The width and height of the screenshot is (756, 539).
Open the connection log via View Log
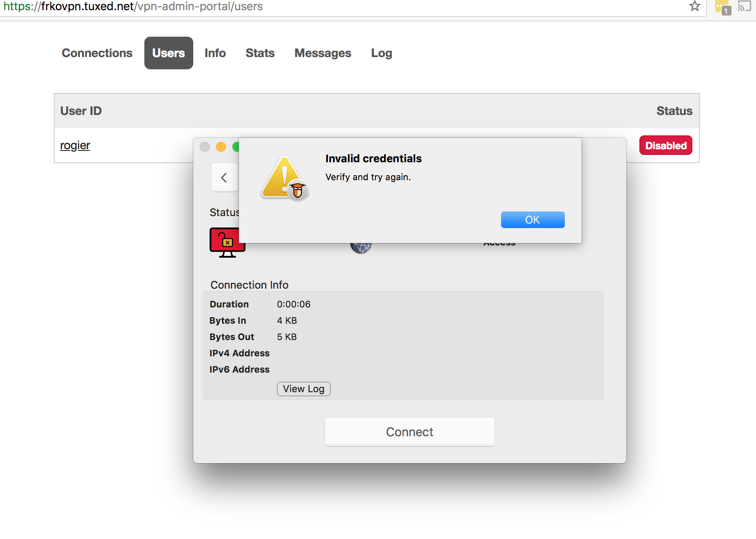303,389
